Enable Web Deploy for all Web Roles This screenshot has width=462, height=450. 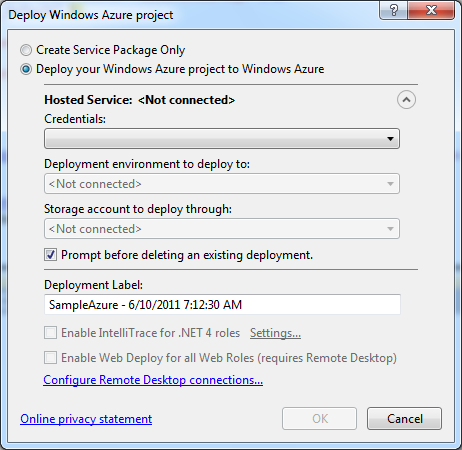(x=51, y=358)
